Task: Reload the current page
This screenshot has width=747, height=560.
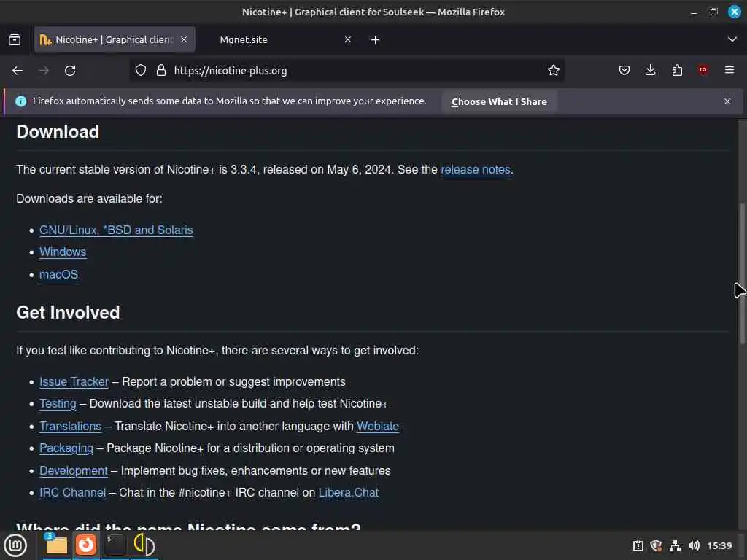Action: pyautogui.click(x=70, y=71)
